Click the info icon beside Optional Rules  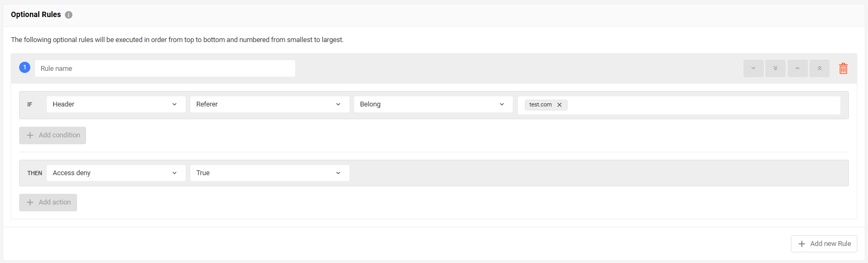69,15
